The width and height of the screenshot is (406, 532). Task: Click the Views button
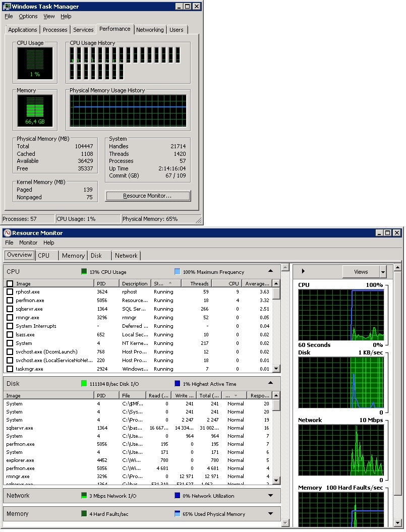point(361,272)
